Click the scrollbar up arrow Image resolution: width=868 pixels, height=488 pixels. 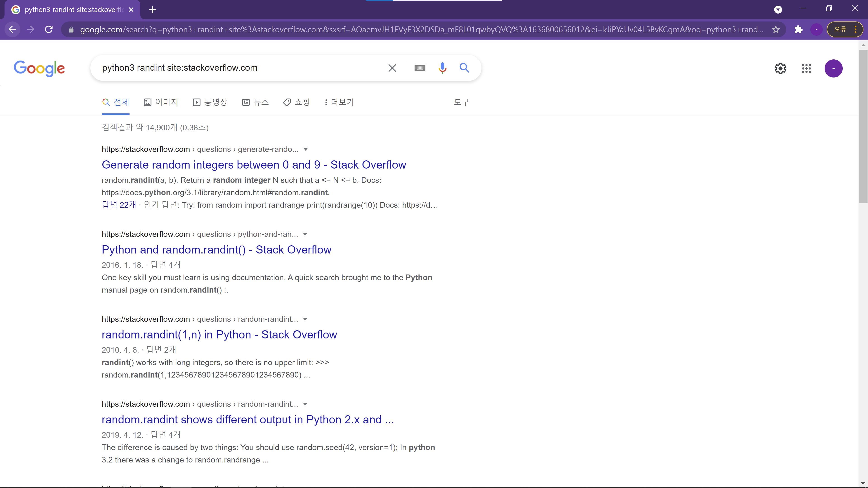(x=863, y=45)
